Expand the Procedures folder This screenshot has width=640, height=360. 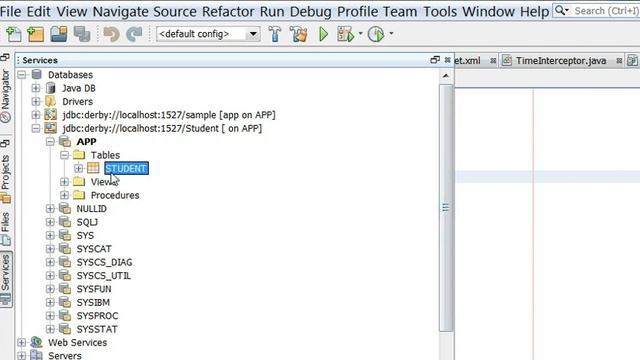[64, 195]
